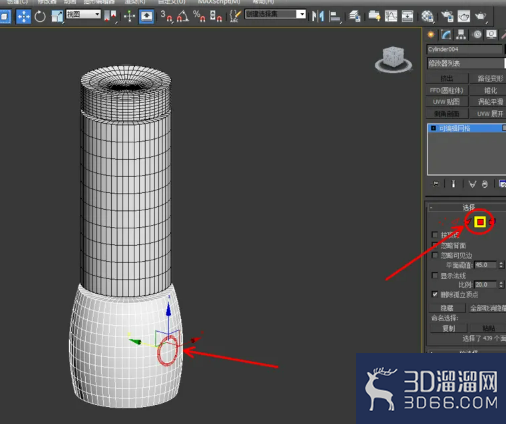The width and height of the screenshot is (506, 424).
Task: Click the Render Production teapot icon
Action: click(480, 16)
